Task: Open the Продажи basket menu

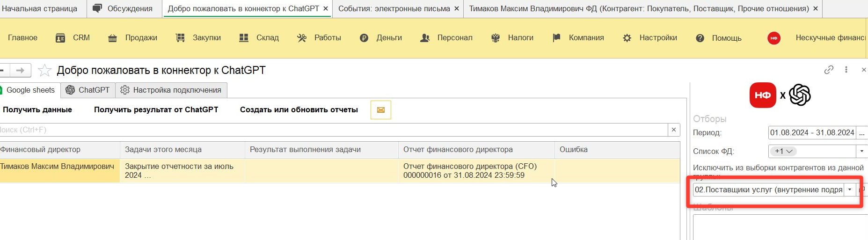Action: 132,38
